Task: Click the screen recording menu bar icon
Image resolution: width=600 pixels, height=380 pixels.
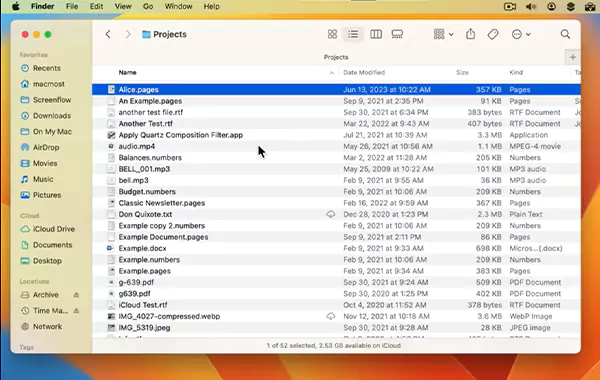Action: point(510,7)
